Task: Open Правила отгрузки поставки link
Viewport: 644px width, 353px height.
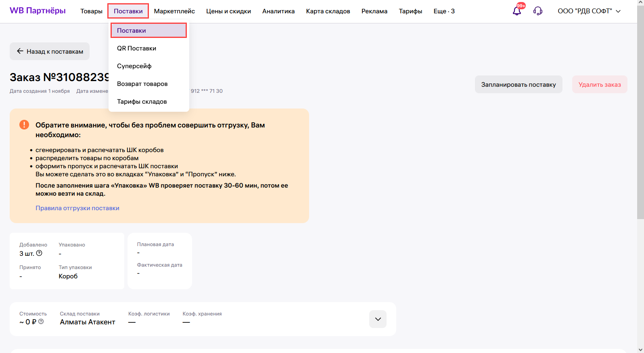Action: [x=77, y=208]
